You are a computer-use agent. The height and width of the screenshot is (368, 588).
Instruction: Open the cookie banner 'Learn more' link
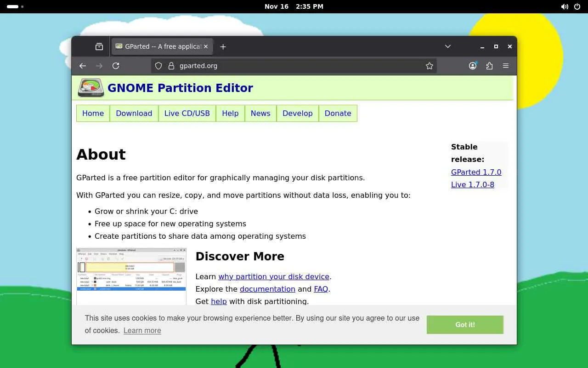tap(142, 330)
